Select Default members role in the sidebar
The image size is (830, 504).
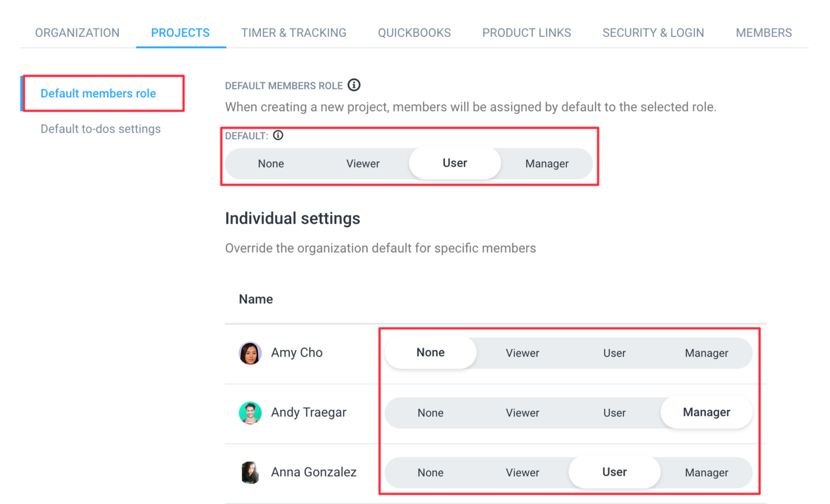click(x=97, y=93)
